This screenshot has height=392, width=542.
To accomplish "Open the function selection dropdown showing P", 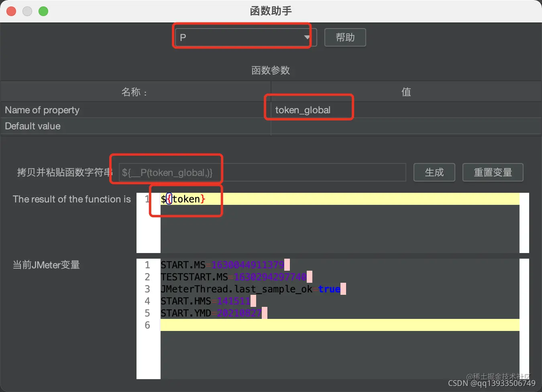I will pos(246,37).
